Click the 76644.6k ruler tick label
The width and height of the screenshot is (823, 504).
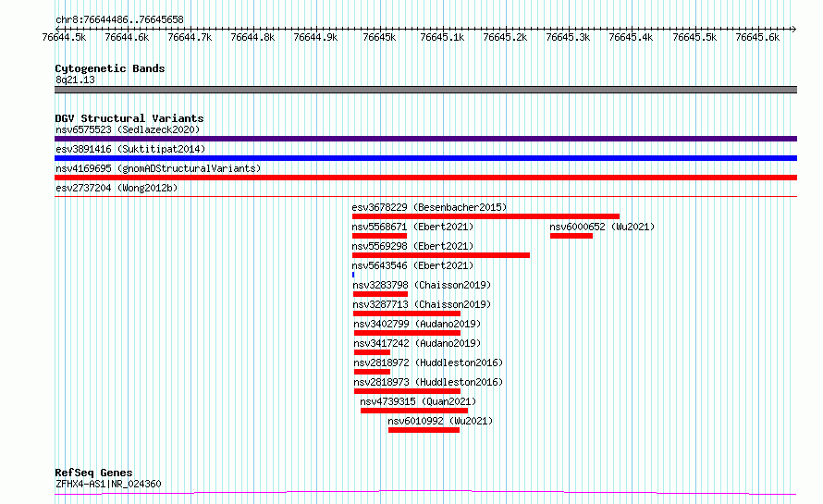(x=127, y=37)
